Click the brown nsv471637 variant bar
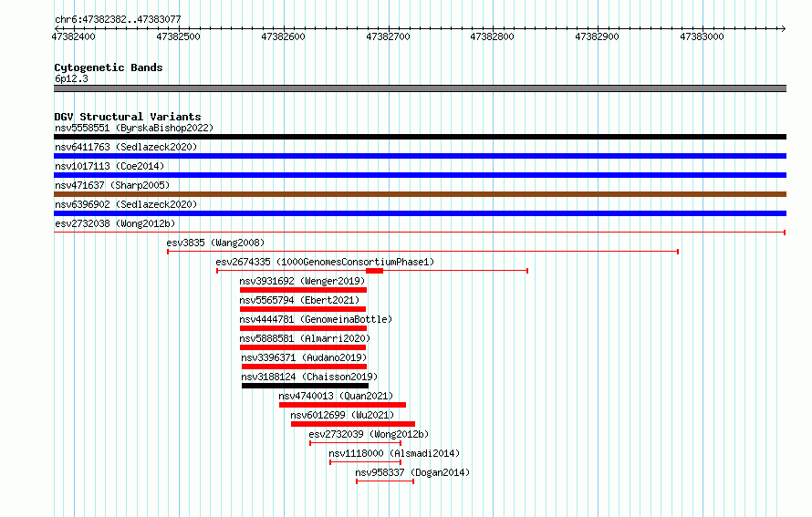Image resolution: width=812 pixels, height=517 pixels. click(x=420, y=194)
